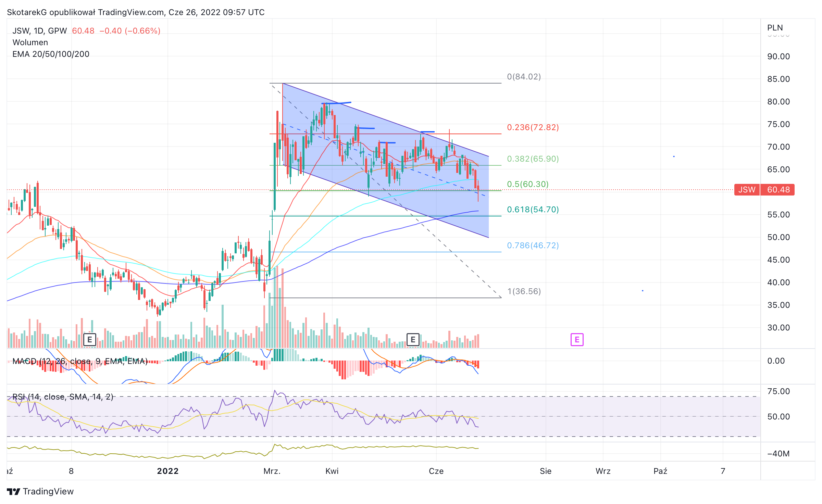The image size is (822, 504).
Task: Click the −0.40 (−0.66%) price change value
Action: point(130,31)
